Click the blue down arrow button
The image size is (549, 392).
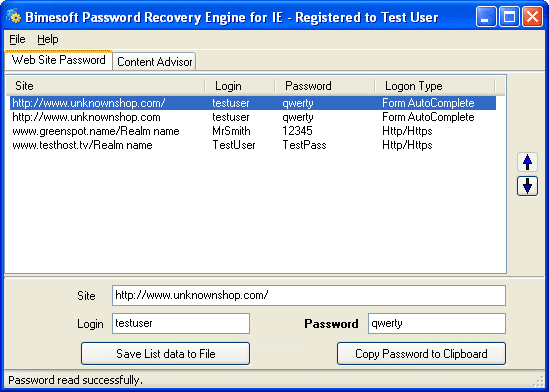coord(527,186)
